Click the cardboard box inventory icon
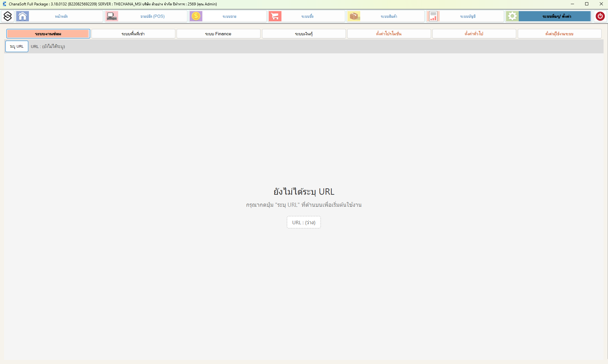Screen dimensions: 608x364 point(354,16)
